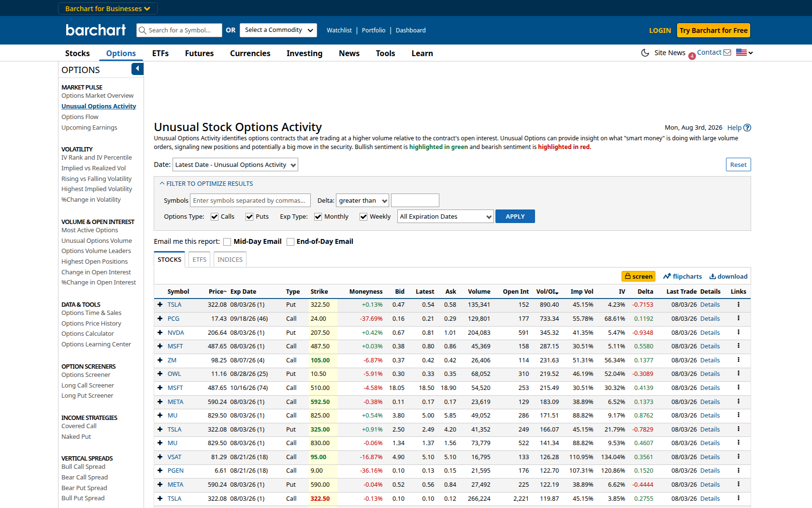Open All Expiration Dates dropdown
This screenshot has height=508, width=812.
(x=446, y=216)
